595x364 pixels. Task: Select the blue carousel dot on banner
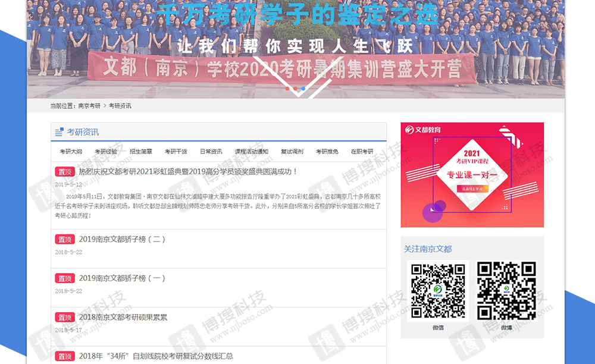tap(303, 89)
